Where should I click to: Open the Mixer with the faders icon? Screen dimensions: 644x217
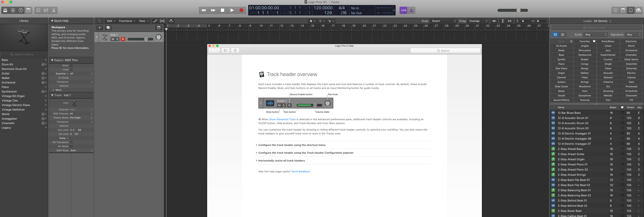pos(46,10)
